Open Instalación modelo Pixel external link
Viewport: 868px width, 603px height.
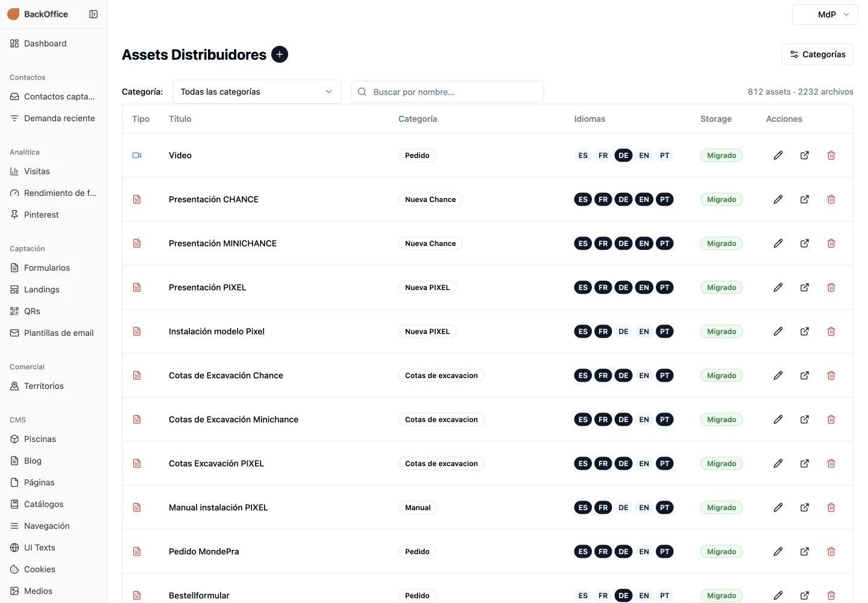[x=805, y=332]
